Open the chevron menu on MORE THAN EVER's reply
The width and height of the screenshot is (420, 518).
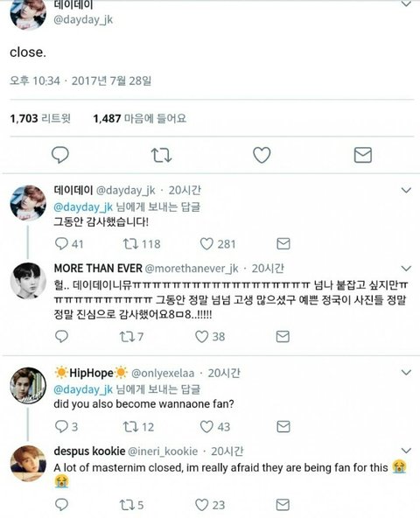click(406, 268)
